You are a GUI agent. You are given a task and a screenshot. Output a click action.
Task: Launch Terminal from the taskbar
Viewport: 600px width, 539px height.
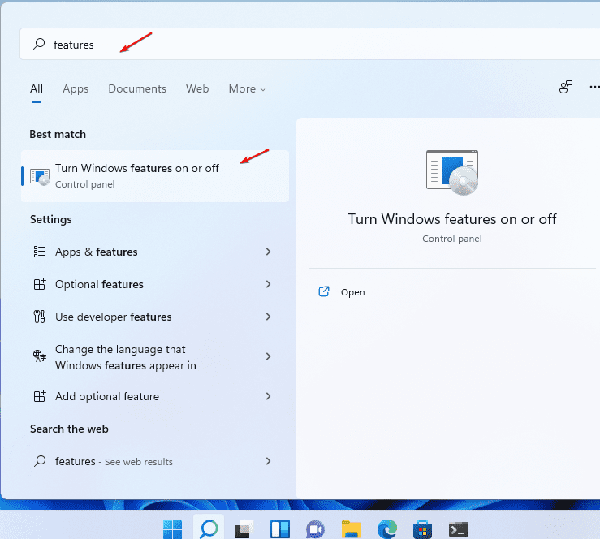(x=458, y=528)
